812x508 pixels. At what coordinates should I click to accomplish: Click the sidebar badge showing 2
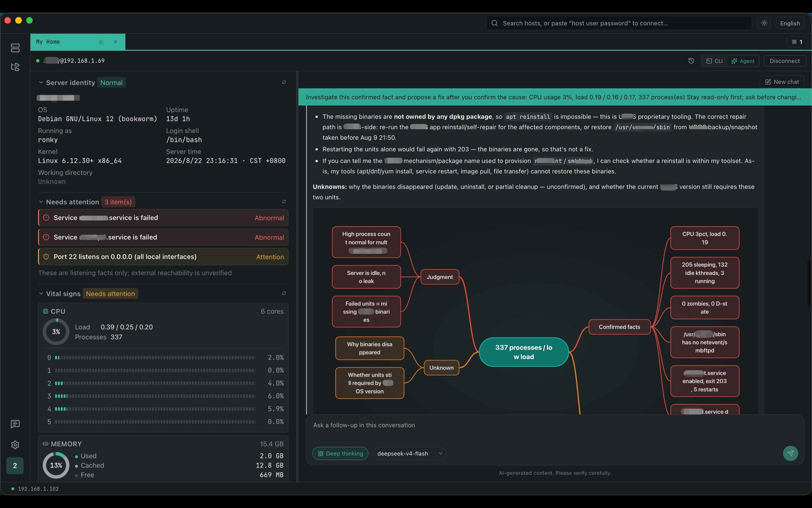[x=15, y=466]
